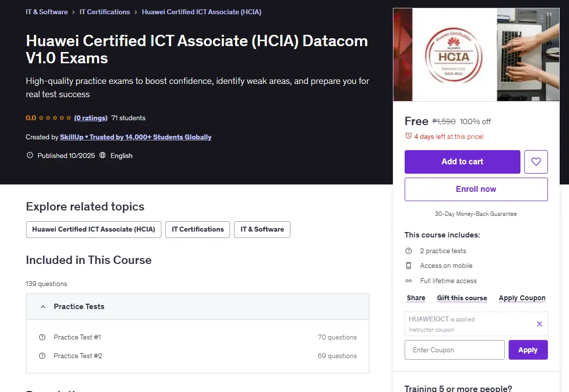Click the alarm clock icon by days left
The image size is (569, 392).
click(408, 136)
